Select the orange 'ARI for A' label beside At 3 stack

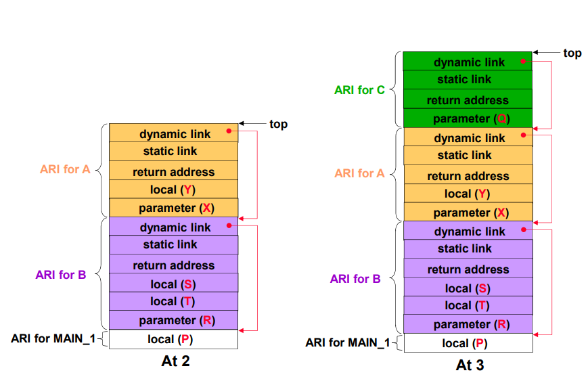click(x=359, y=173)
